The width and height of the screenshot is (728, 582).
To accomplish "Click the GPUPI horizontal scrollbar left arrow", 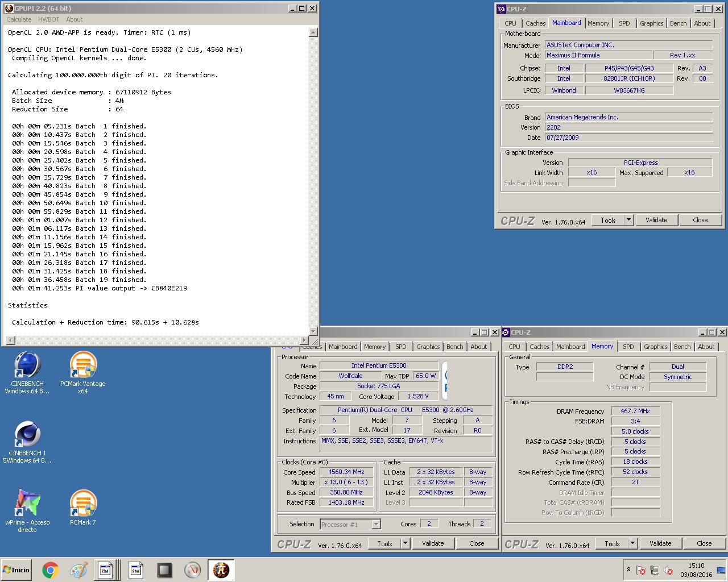I will (x=10, y=340).
